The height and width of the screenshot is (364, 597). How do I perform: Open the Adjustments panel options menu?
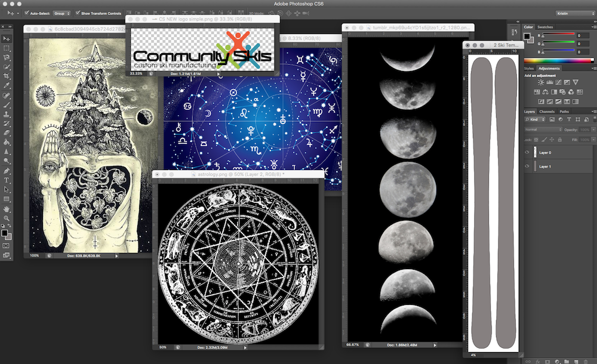tap(593, 69)
